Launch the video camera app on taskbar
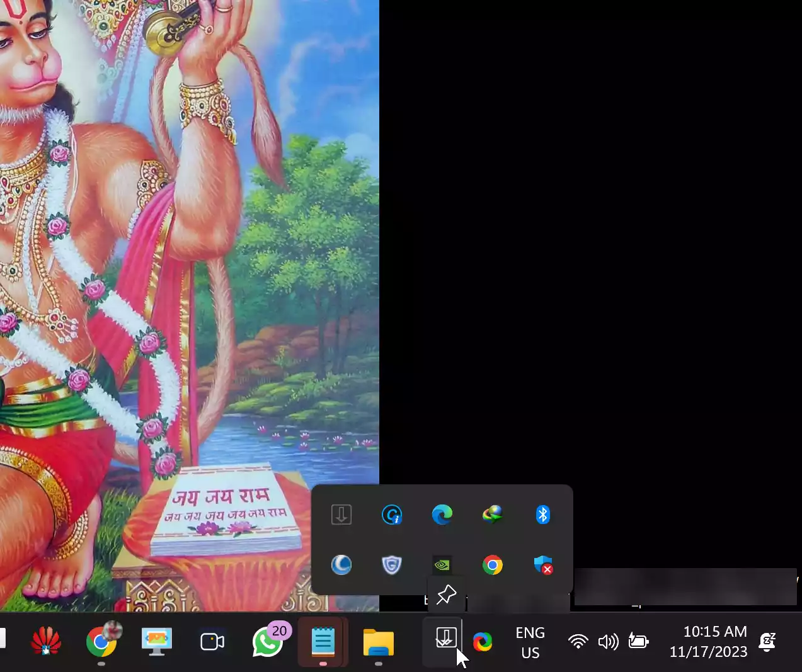 point(212,642)
